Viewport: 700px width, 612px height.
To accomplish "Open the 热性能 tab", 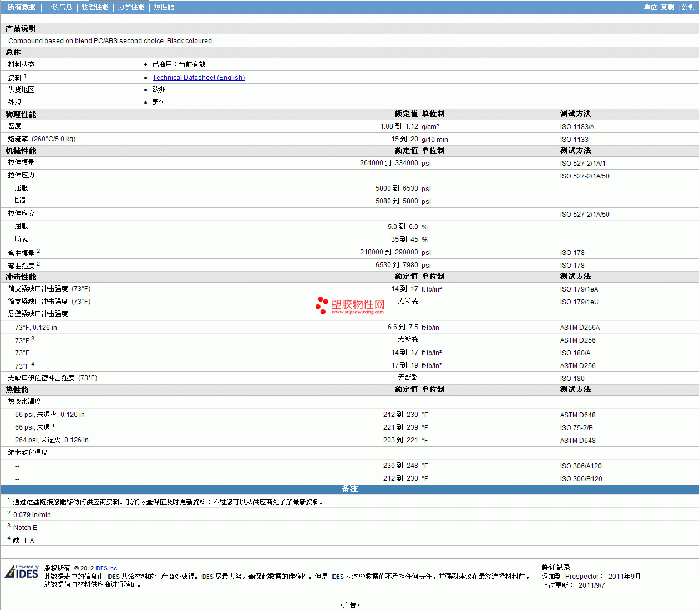I will [x=164, y=7].
